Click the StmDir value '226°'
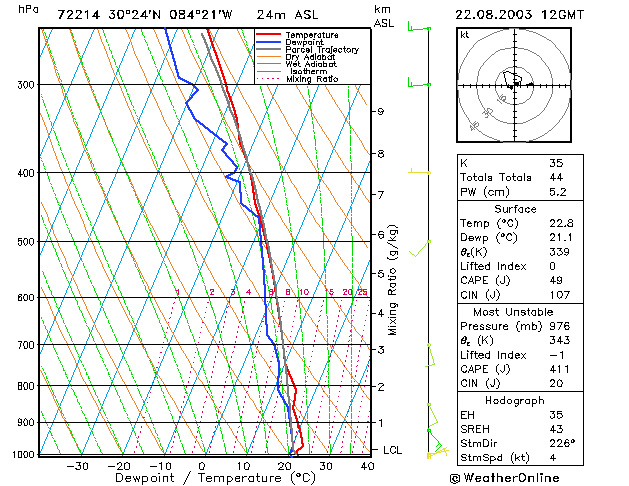The height and width of the screenshot is (486, 629). [x=562, y=443]
